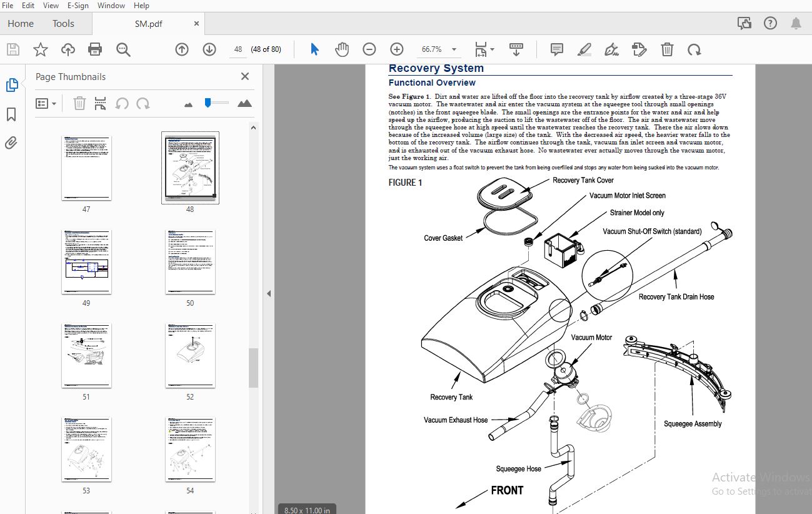Select page 47 thumbnail
Screen dimensions: 812x514
(86, 168)
